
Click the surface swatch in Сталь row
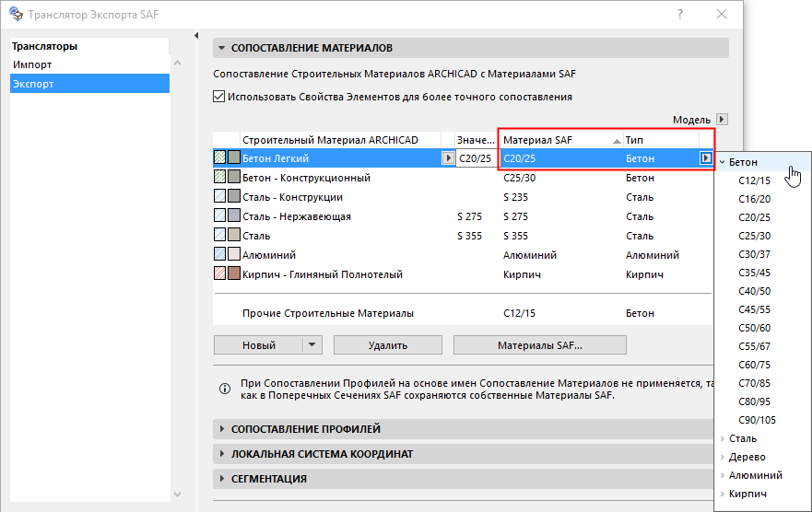tap(234, 236)
